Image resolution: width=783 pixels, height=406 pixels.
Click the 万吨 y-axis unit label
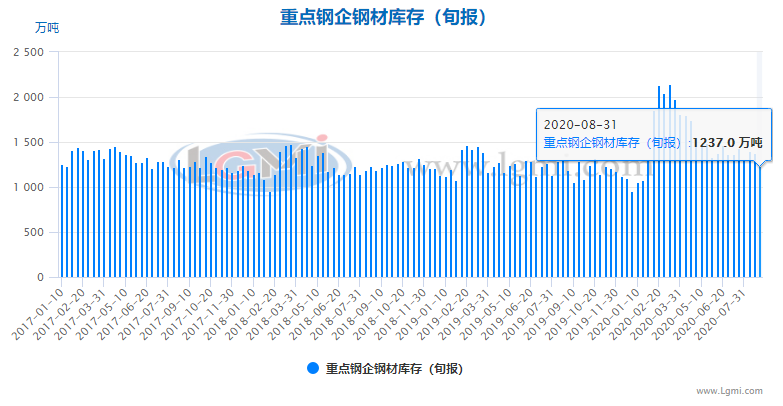click(x=46, y=28)
